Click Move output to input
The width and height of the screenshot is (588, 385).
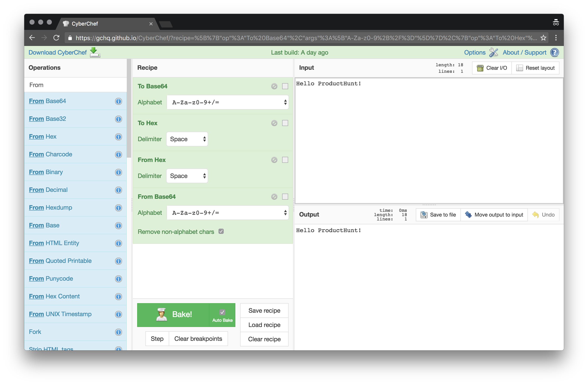[494, 215]
